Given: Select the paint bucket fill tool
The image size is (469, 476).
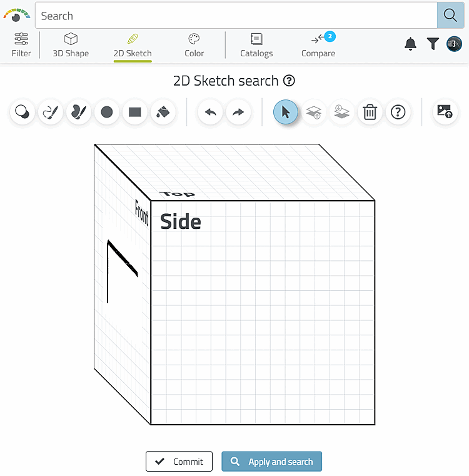Looking at the screenshot, I should (163, 113).
